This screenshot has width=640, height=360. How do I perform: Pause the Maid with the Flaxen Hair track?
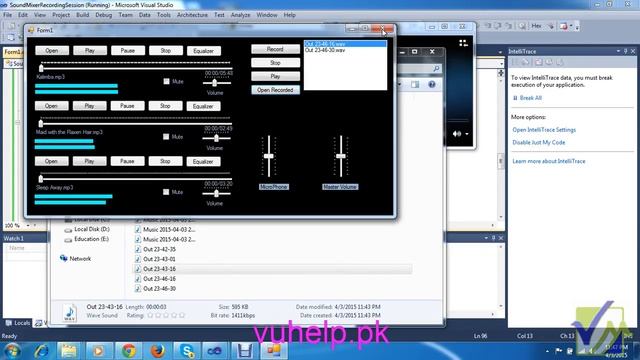pyautogui.click(x=127, y=106)
